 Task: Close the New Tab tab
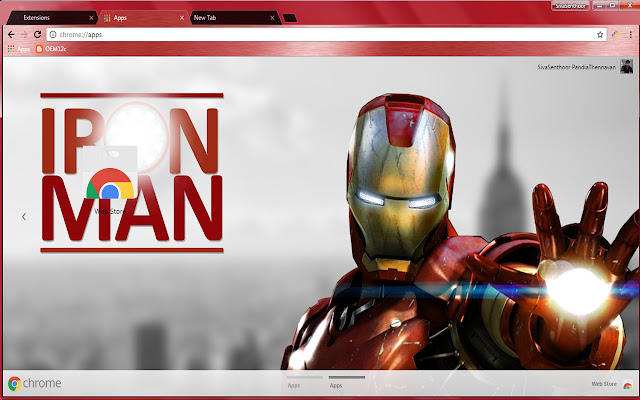tap(272, 18)
